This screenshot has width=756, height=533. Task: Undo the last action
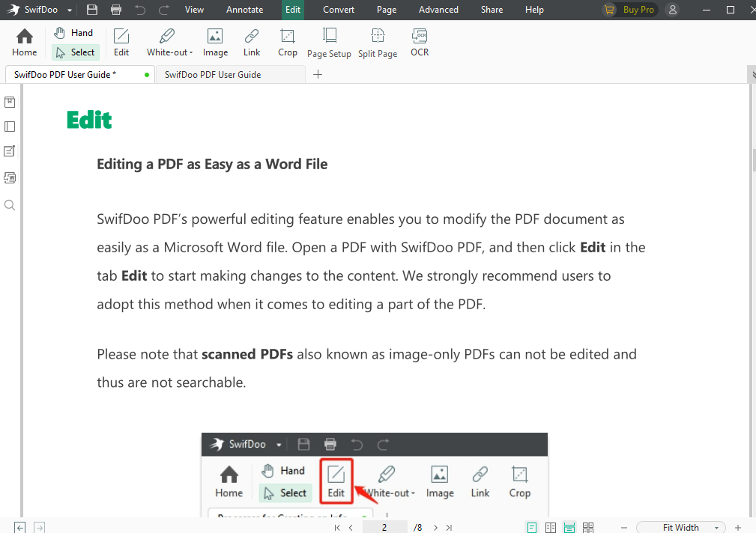point(140,10)
